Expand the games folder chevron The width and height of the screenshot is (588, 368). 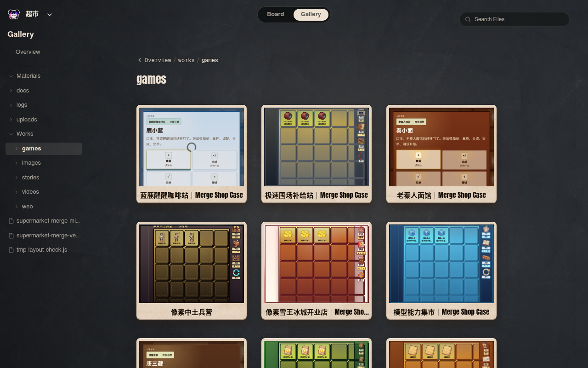point(17,149)
